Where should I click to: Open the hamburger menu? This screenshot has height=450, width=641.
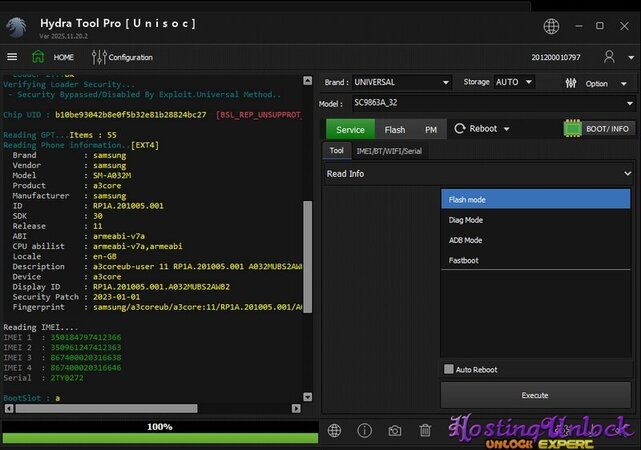pos(12,57)
